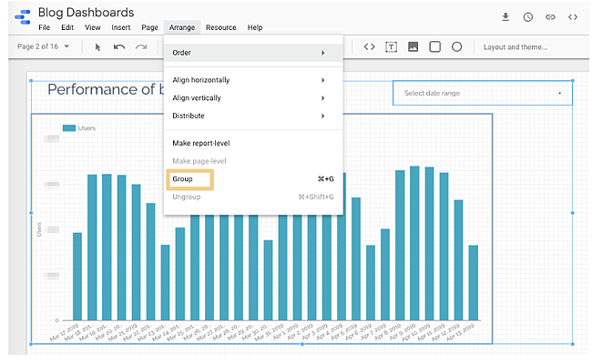Click the Data Studio logo icon
This screenshot has width=592, height=364.
click(20, 18)
